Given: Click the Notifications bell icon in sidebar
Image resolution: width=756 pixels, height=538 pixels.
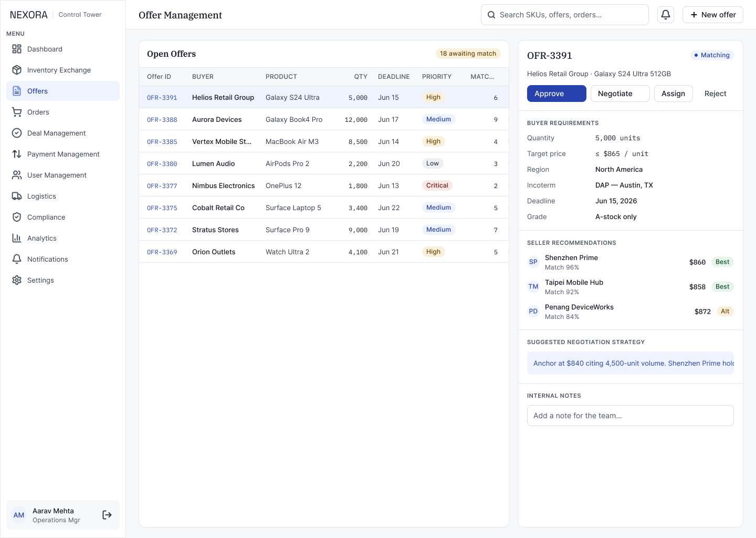Looking at the screenshot, I should tap(17, 259).
